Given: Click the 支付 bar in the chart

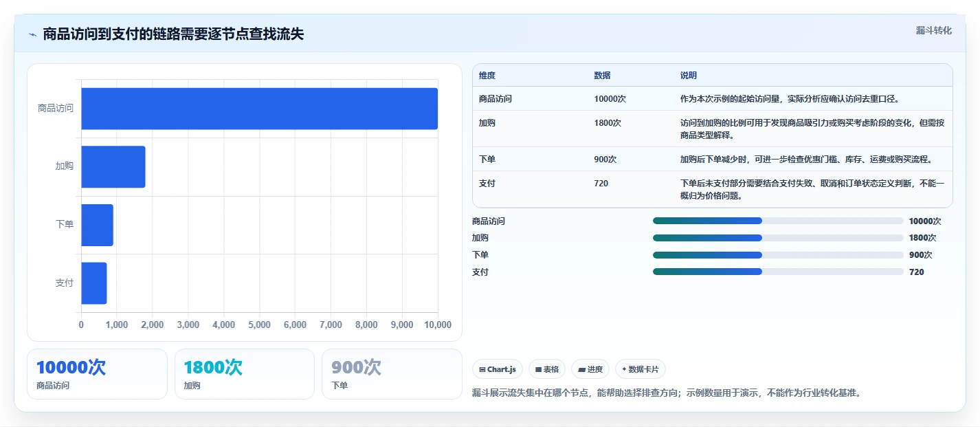Looking at the screenshot, I should [94, 283].
